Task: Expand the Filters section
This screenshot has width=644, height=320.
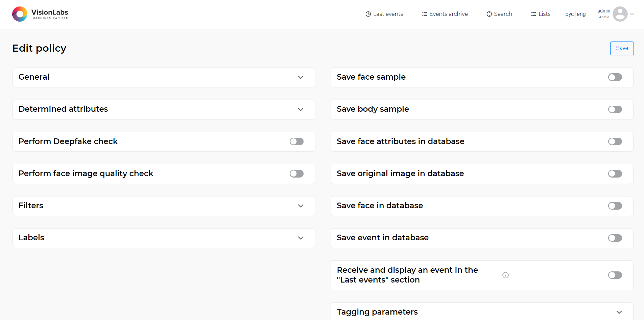Action: click(x=301, y=206)
